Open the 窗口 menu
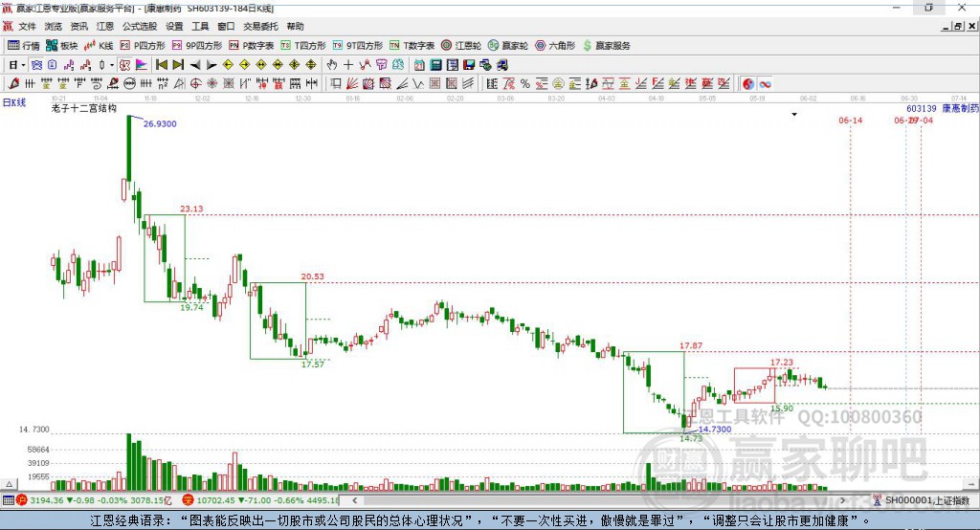This screenshot has width=980, height=530. click(x=226, y=26)
